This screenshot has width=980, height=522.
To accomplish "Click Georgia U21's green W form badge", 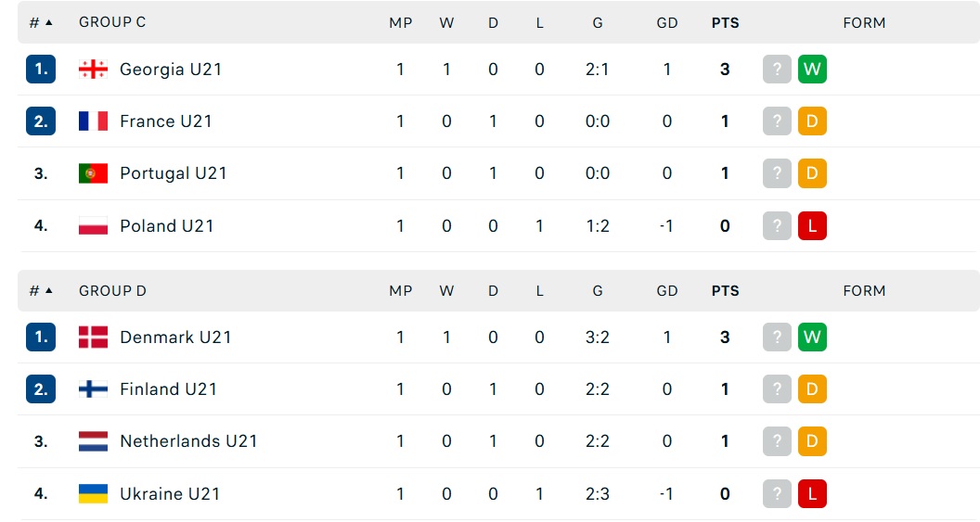I will pos(812,70).
